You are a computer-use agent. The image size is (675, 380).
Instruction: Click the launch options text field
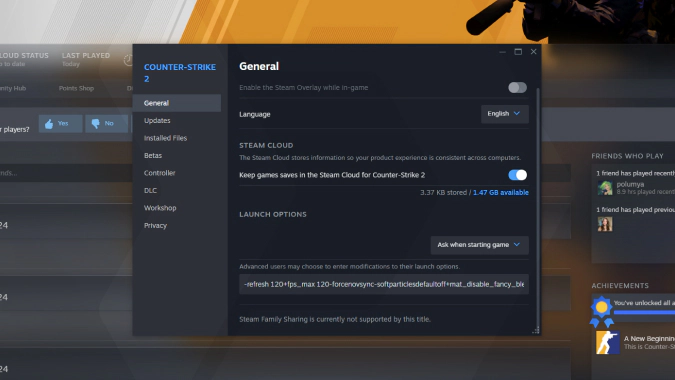coord(384,284)
